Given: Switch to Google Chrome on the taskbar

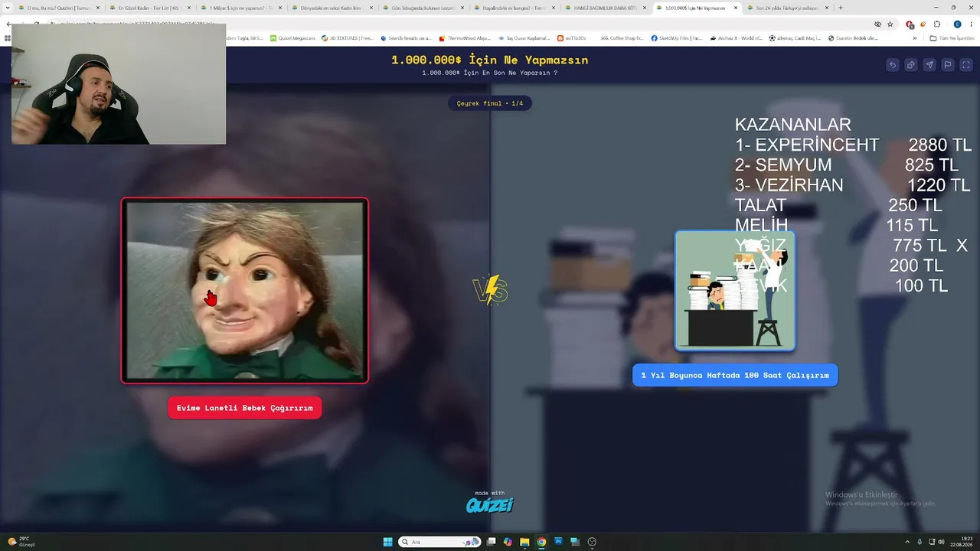Looking at the screenshot, I should coord(541,542).
